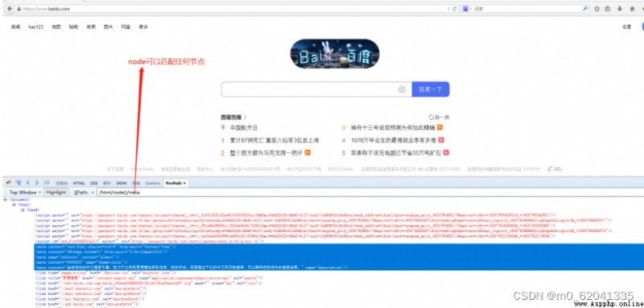Click the home icon in browser toolbar
The image size is (644, 308).
tap(632, 9)
